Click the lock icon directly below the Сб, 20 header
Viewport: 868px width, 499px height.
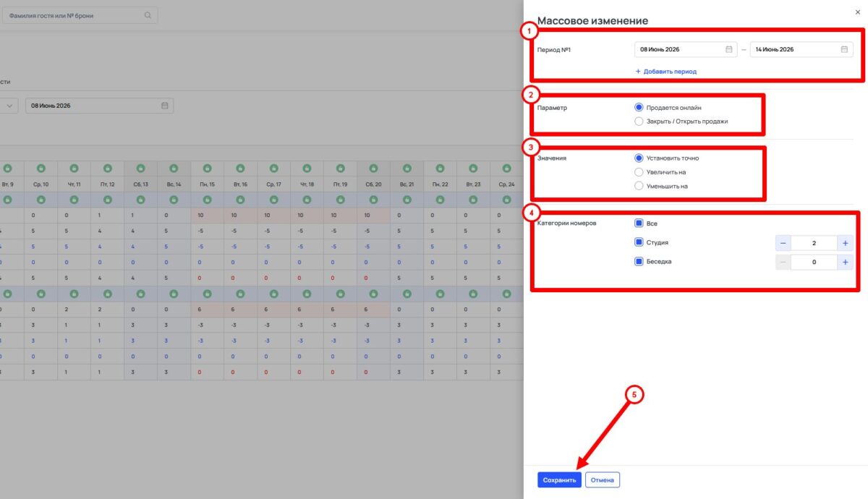tap(374, 200)
